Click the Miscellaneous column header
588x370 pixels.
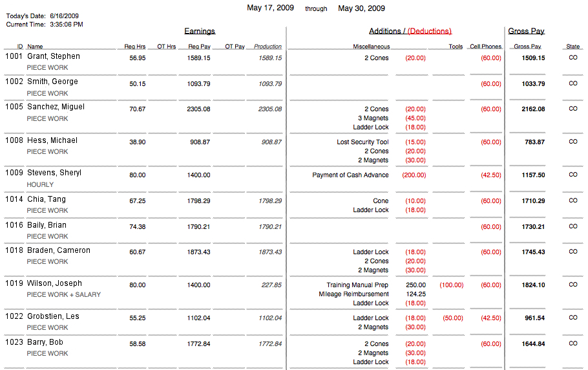(x=371, y=47)
